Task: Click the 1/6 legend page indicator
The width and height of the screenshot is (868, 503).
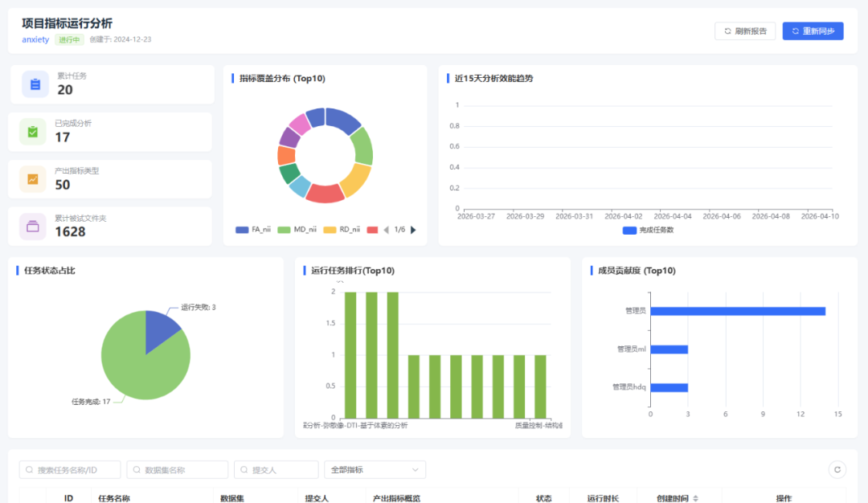Action: [x=399, y=230]
